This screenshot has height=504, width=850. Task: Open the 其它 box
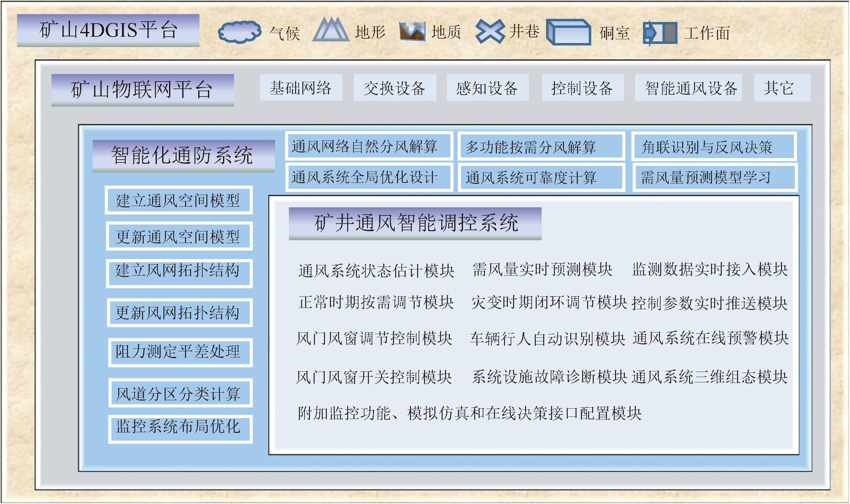783,88
